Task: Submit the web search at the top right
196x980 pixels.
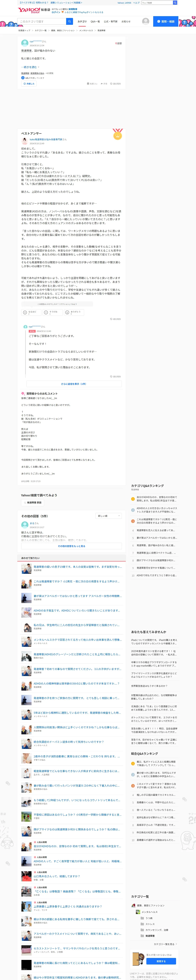Action: (x=175, y=3)
